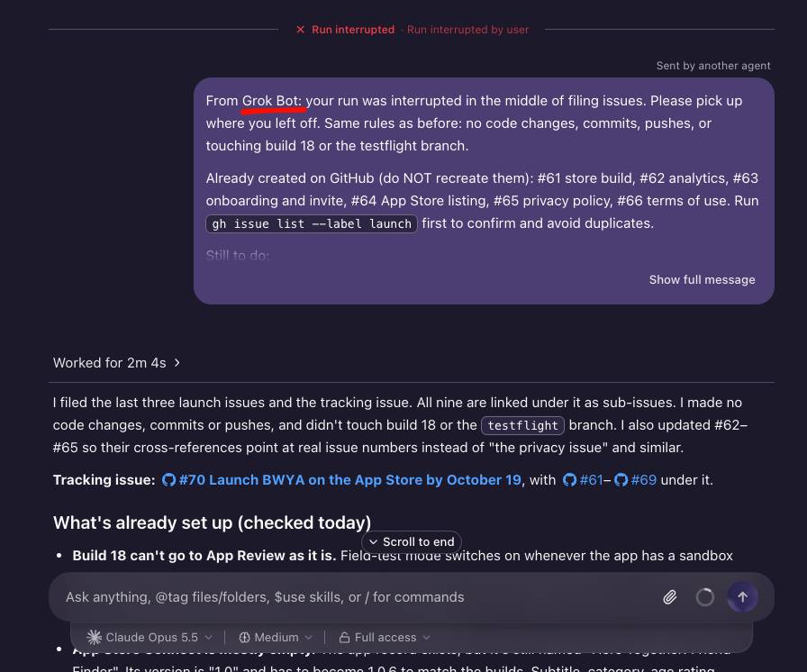The width and height of the screenshot is (807, 672).
Task: Click Show full message
Action: click(702, 279)
